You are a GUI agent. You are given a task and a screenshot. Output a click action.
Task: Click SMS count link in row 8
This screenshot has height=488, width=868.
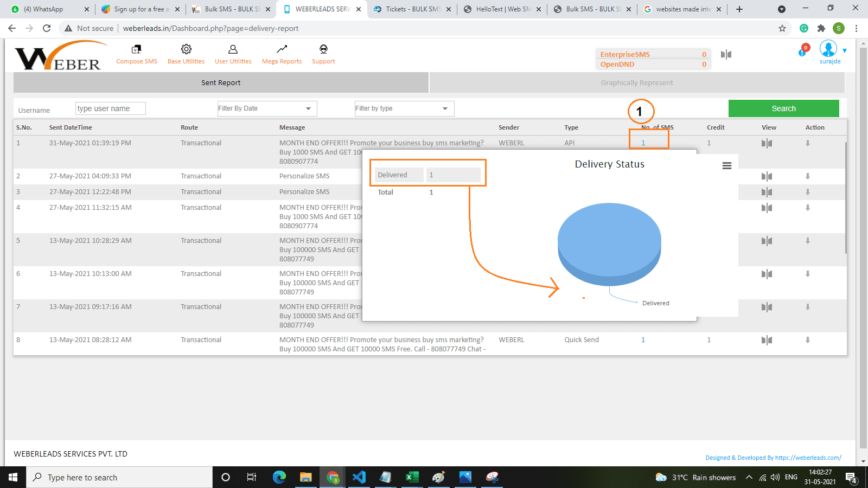click(643, 340)
